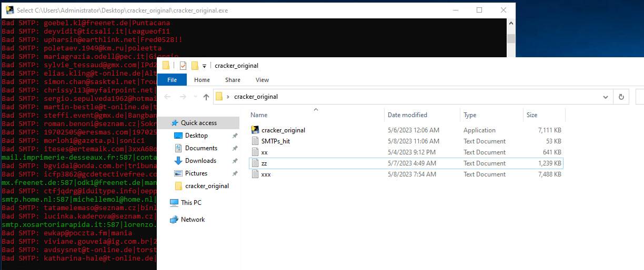Click the New folder icon in title bar
Image resolution: width=644 pixels, height=270 pixels.
pyautogui.click(x=195, y=66)
